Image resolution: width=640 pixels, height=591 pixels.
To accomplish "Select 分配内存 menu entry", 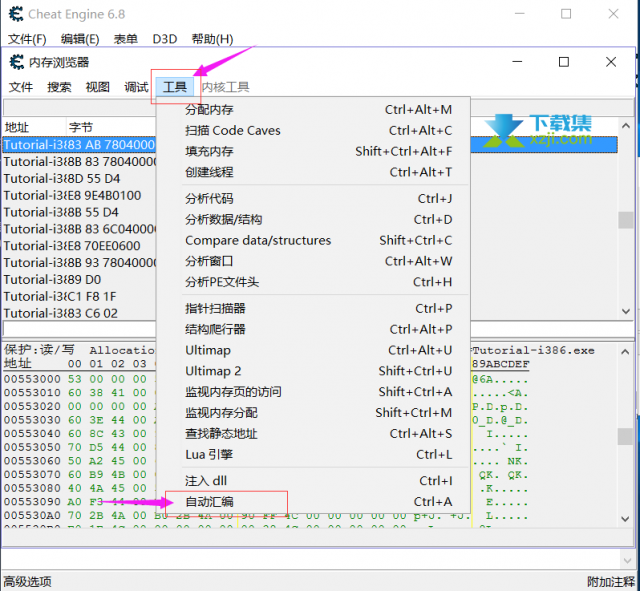I will click(x=313, y=109).
